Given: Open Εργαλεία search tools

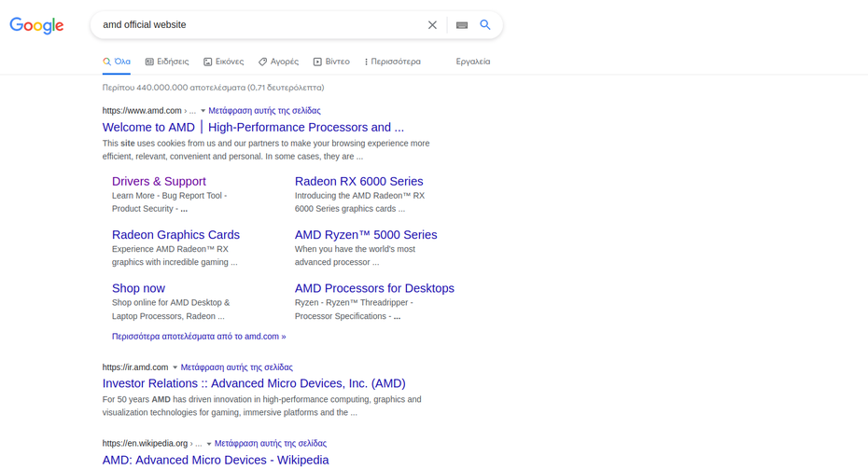Looking at the screenshot, I should [x=473, y=62].
